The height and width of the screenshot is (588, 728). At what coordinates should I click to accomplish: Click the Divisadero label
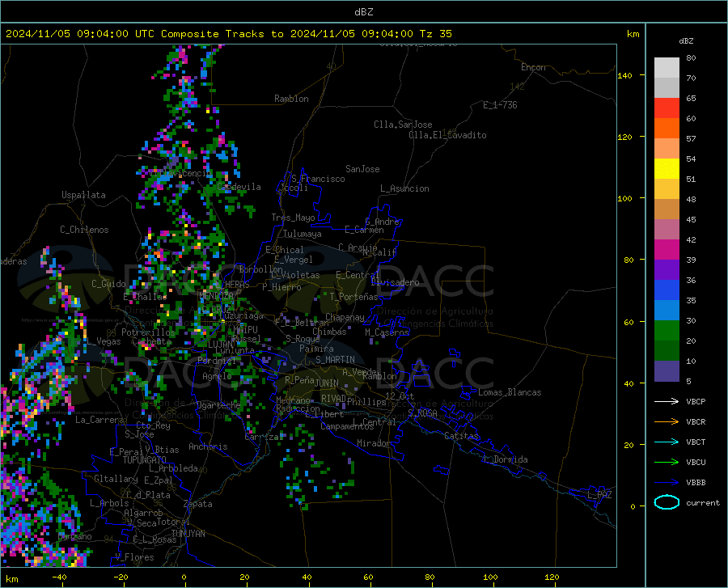coord(395,282)
